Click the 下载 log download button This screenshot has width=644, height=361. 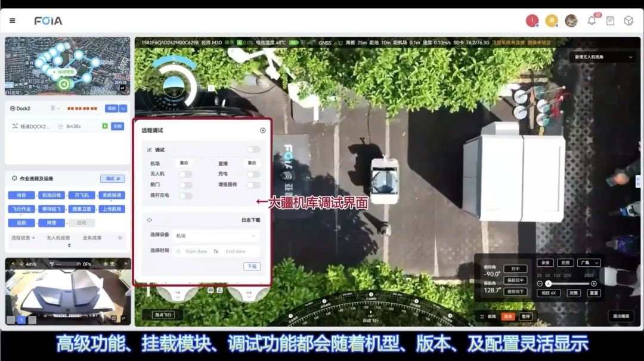[252, 266]
